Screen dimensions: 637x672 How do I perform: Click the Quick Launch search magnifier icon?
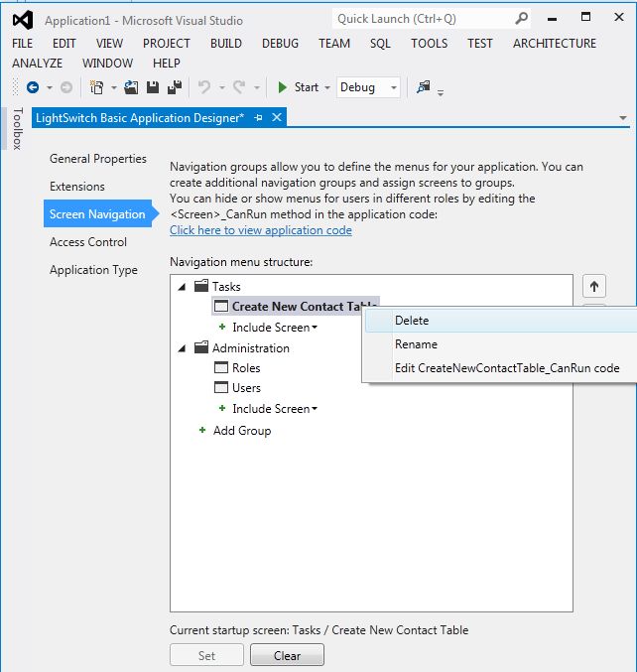pyautogui.click(x=521, y=19)
